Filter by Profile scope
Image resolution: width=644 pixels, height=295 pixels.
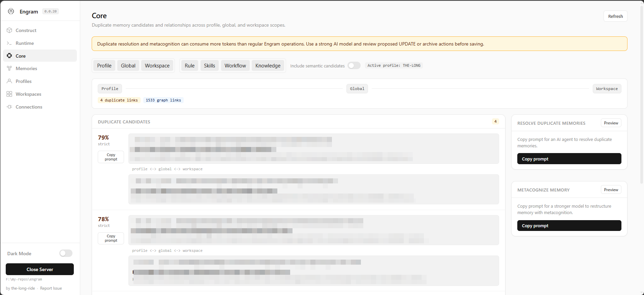click(x=104, y=65)
